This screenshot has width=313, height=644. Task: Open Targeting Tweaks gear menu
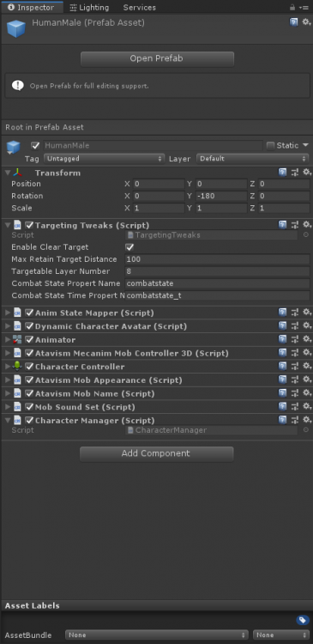pos(307,225)
